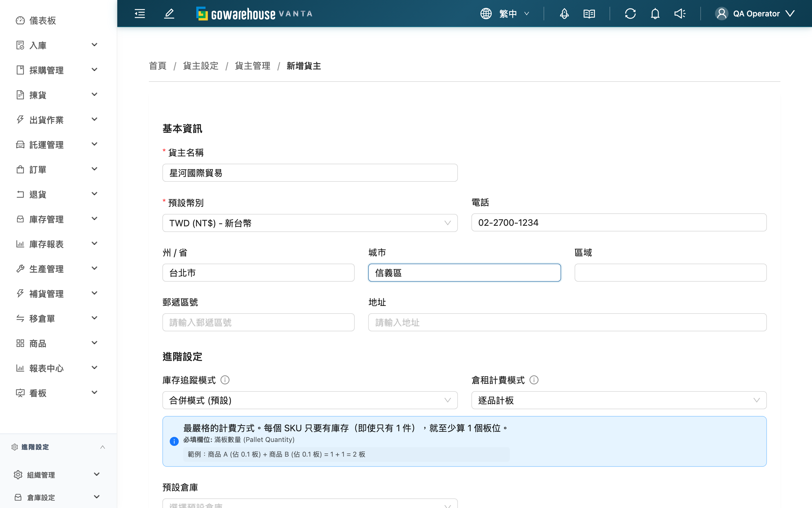Click the 商品 grid icon
The height and width of the screenshot is (508, 812).
pos(20,343)
